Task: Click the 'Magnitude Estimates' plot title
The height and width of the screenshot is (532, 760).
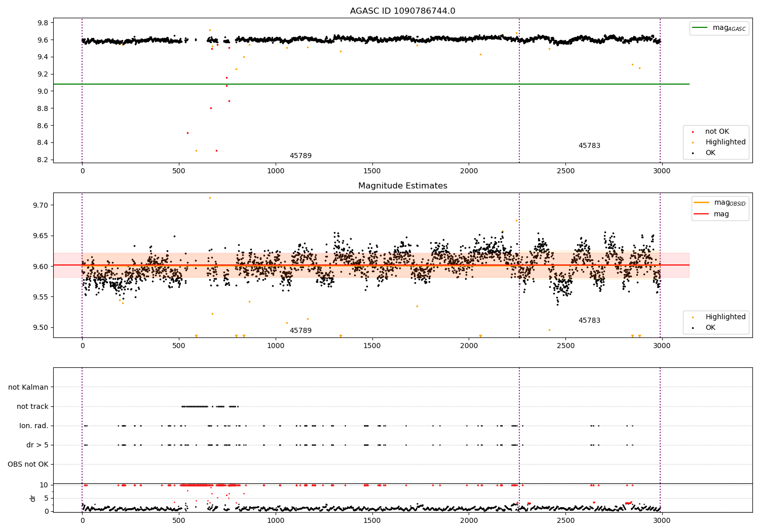Action: tap(402, 186)
